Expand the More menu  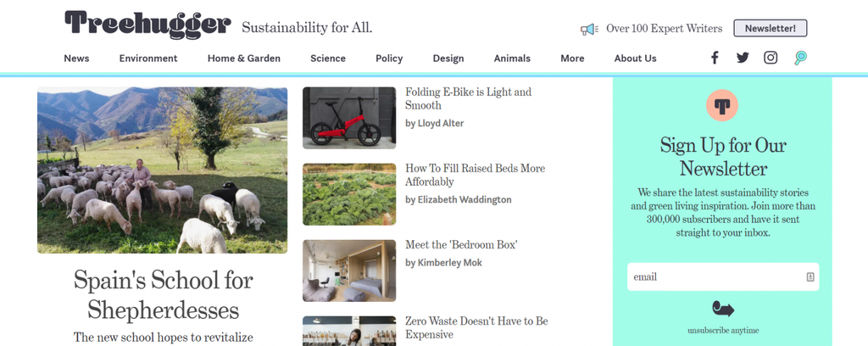pos(572,59)
